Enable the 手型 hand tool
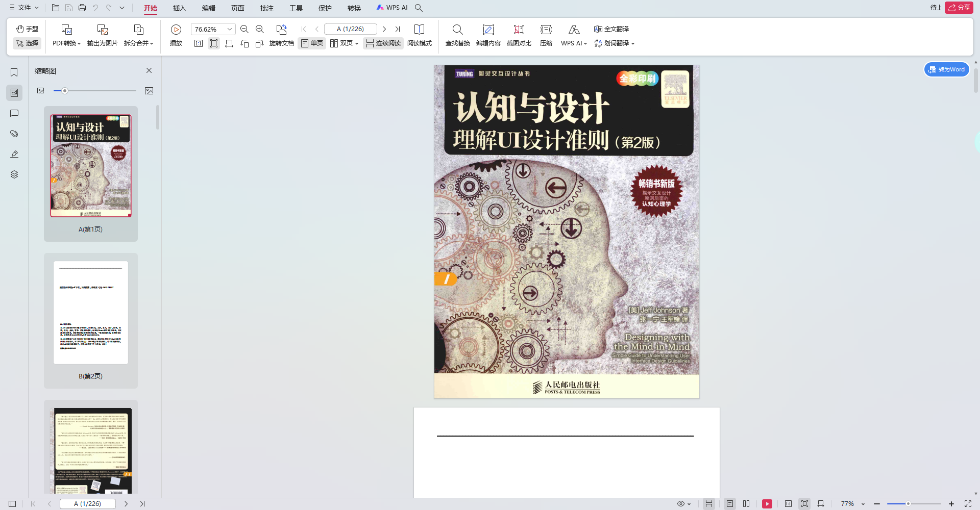This screenshot has width=980, height=510. pos(28,29)
